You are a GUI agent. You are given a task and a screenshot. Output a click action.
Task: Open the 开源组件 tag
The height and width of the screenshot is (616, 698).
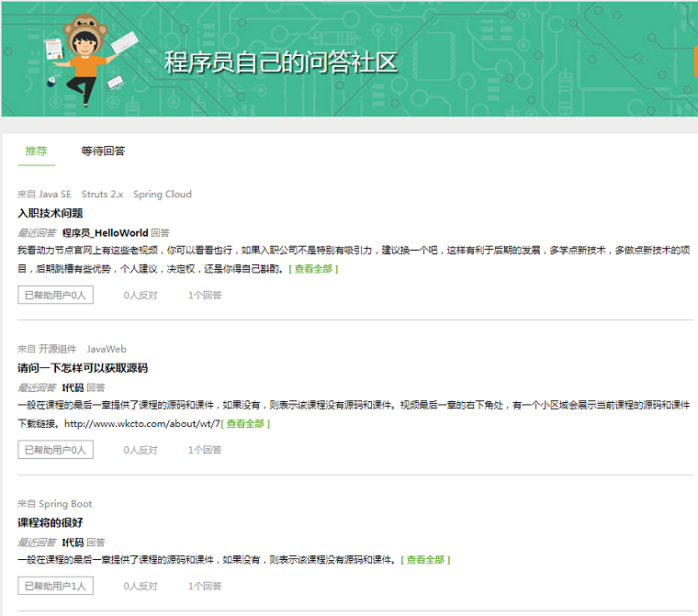pos(57,350)
